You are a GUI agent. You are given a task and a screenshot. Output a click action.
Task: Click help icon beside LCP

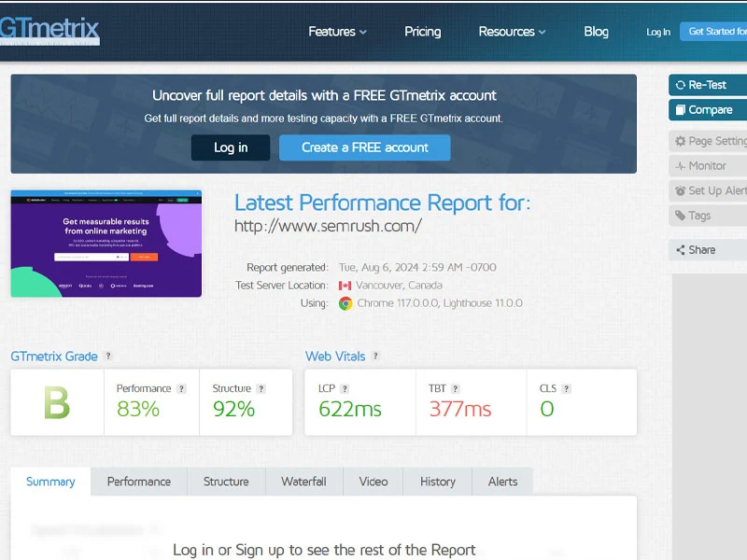coord(345,388)
